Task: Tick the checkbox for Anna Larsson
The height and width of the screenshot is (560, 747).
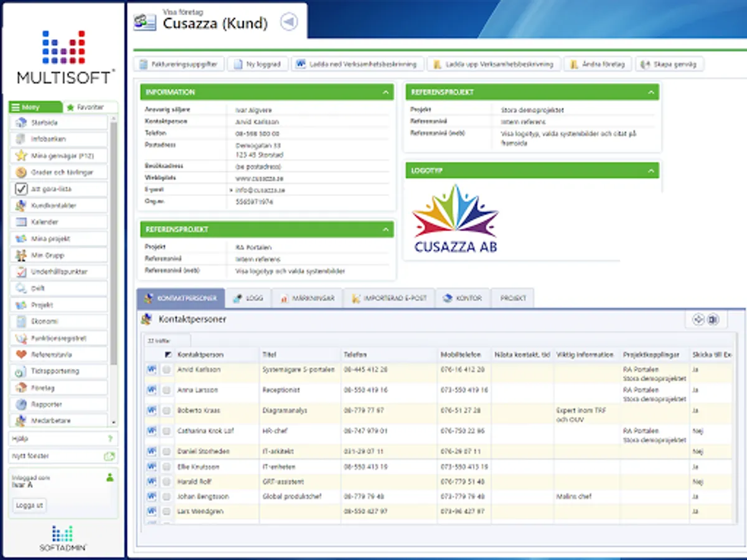Action: point(166,391)
